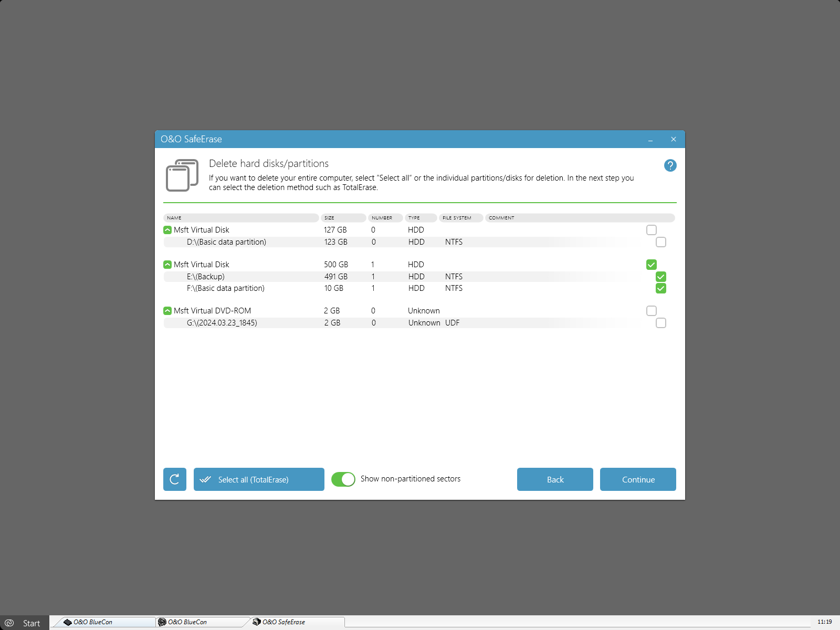The height and width of the screenshot is (630, 840).
Task: Collapse the Msft Virtual DVD-ROM group
Action: click(167, 311)
